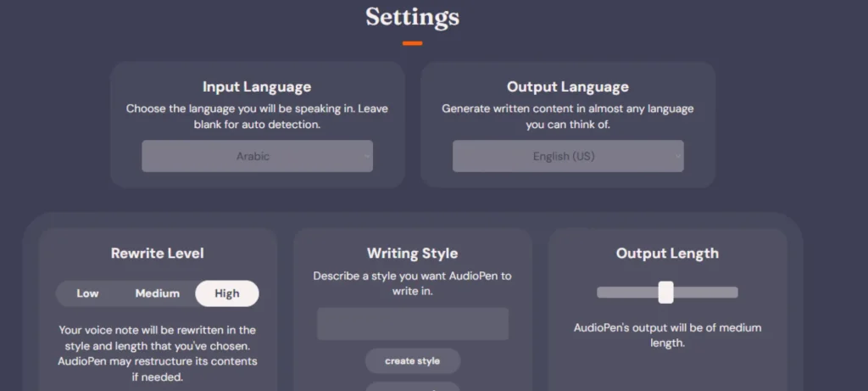Click the Writing Style description input field
Screen dimensions: 868x391
point(413,324)
